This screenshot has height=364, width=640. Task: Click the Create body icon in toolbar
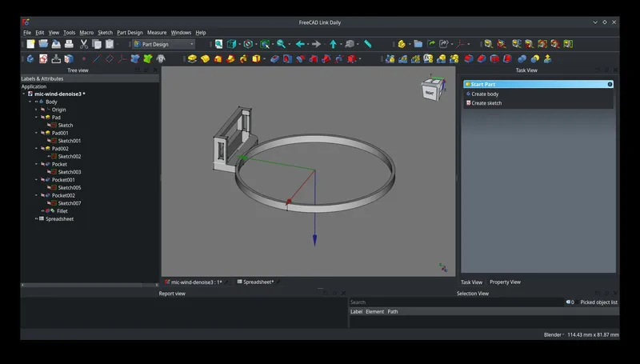coord(30,59)
